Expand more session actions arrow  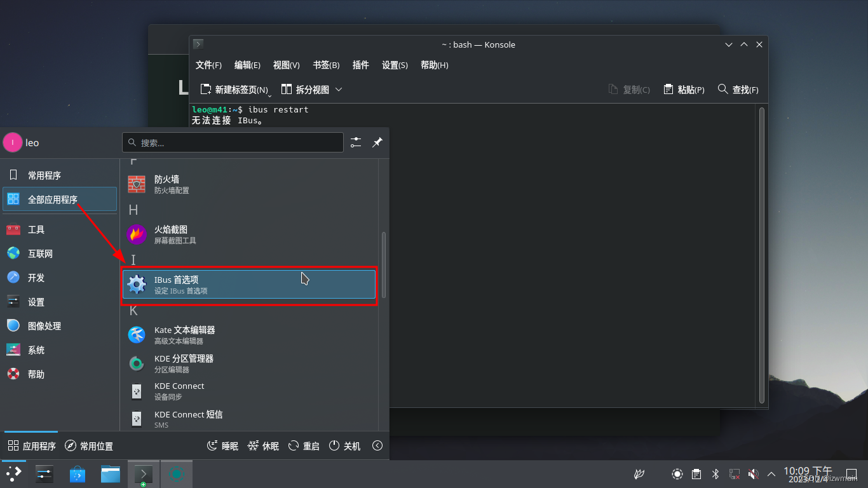pos(377,446)
